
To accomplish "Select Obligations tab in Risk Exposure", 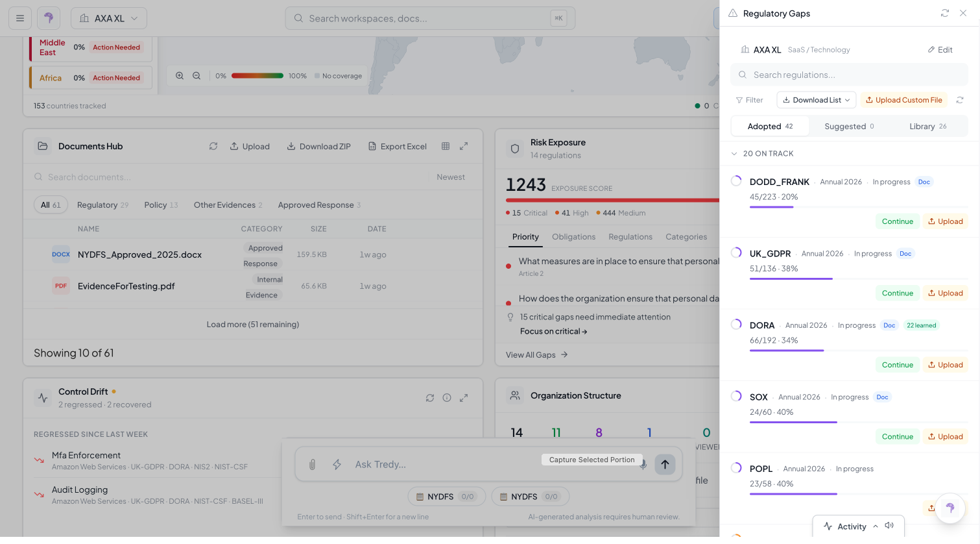I will pyautogui.click(x=573, y=237).
